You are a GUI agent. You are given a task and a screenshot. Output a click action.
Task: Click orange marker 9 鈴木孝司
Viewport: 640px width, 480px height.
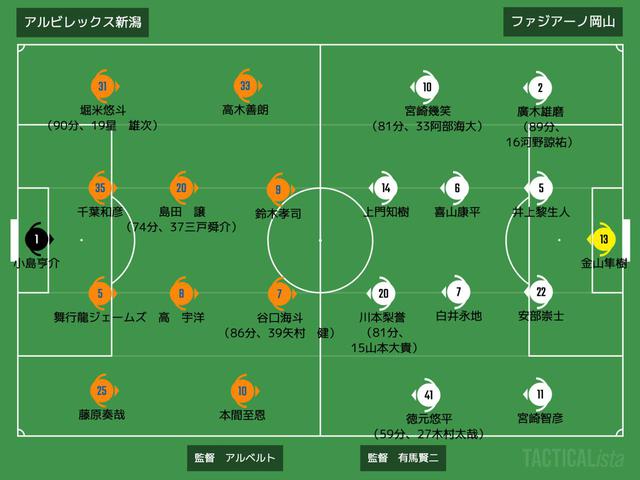tap(279, 189)
